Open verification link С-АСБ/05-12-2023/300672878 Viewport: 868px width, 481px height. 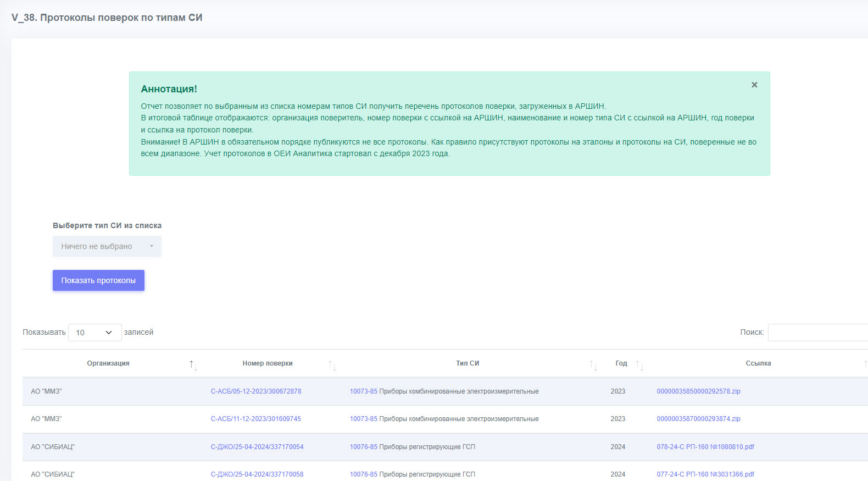coord(256,391)
